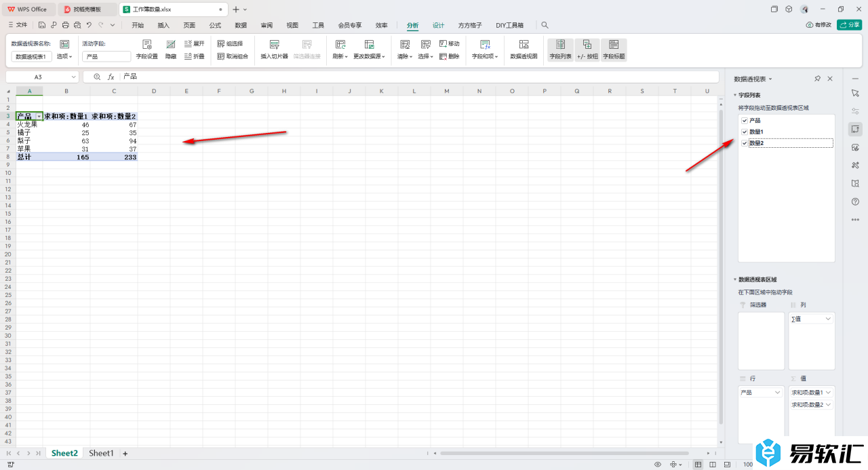This screenshot has width=868, height=470.
Task: Open 产品 filter dropdown in cell A3
Action: [x=39, y=117]
